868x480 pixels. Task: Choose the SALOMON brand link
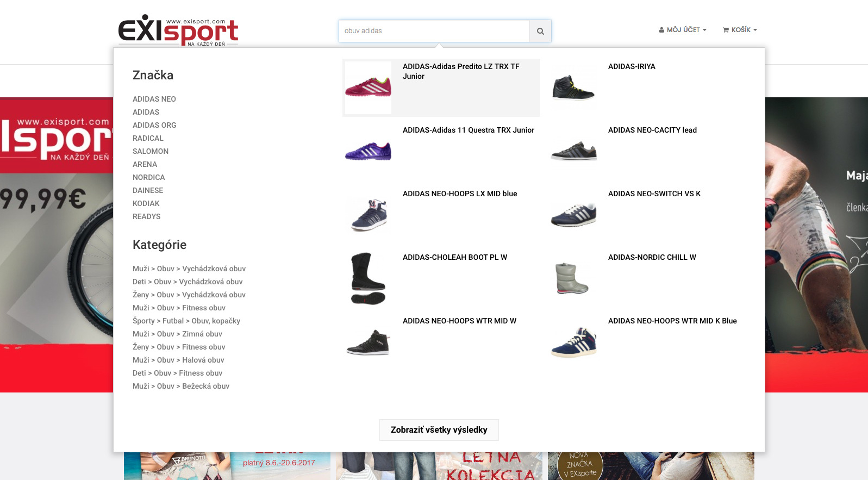click(151, 151)
